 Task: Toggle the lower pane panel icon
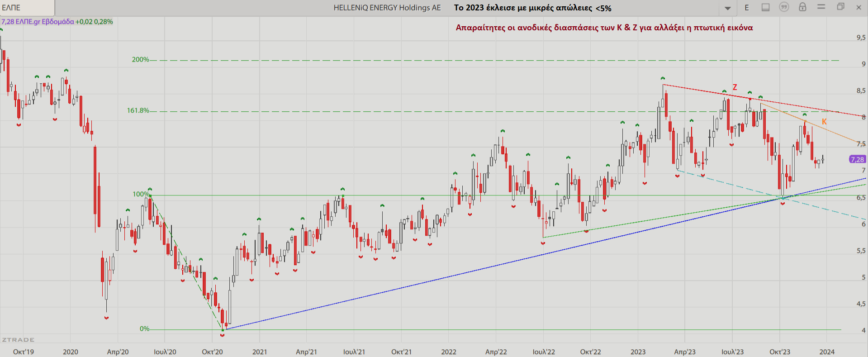click(765, 7)
